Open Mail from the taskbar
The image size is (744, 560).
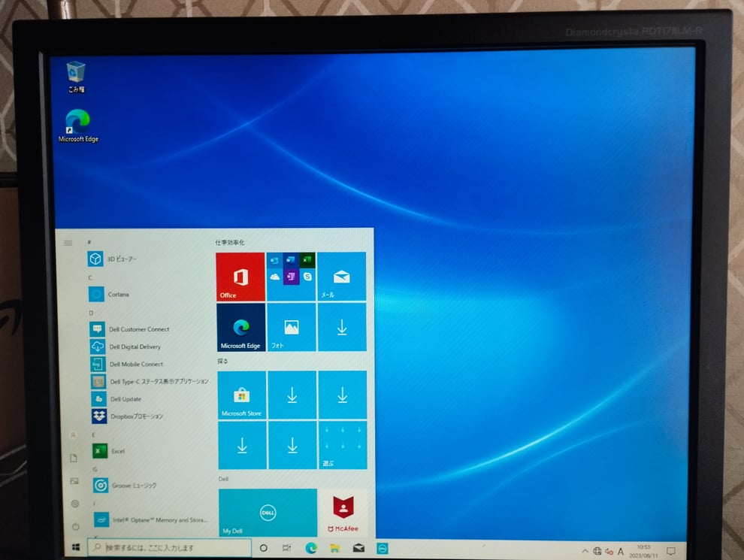coord(358,548)
